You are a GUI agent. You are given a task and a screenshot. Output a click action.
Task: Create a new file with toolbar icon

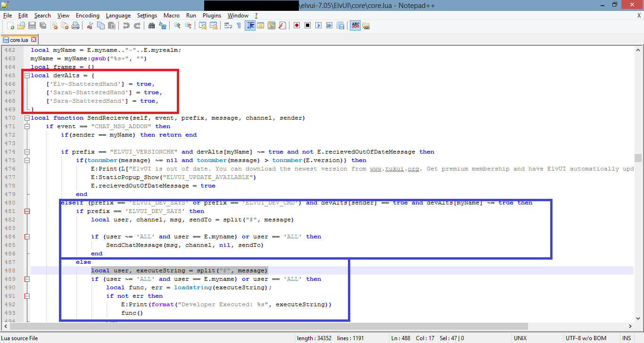10,25
